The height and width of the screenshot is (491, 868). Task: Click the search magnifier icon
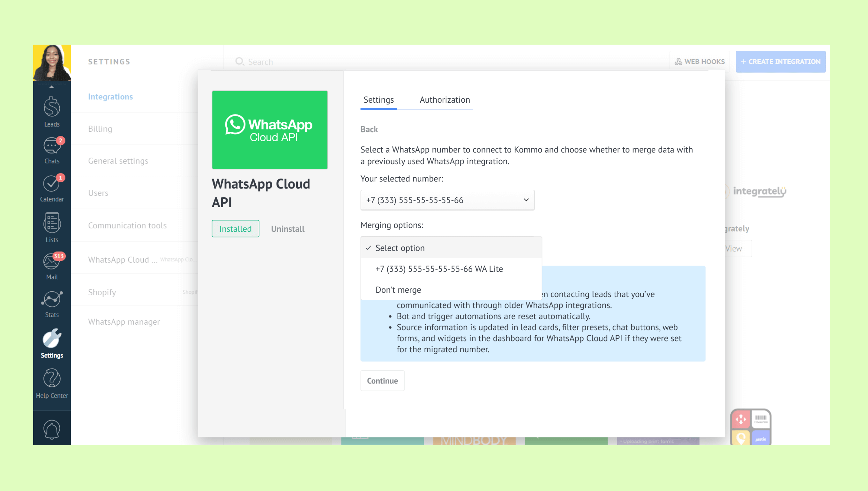tap(239, 62)
